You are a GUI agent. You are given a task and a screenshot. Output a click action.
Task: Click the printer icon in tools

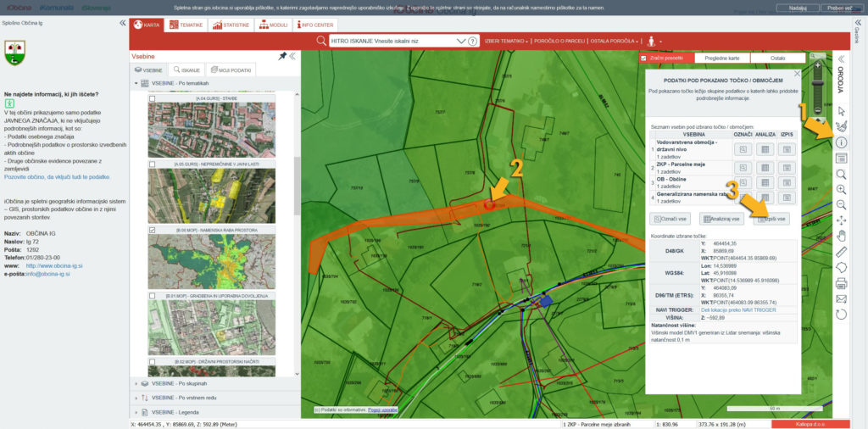(841, 283)
